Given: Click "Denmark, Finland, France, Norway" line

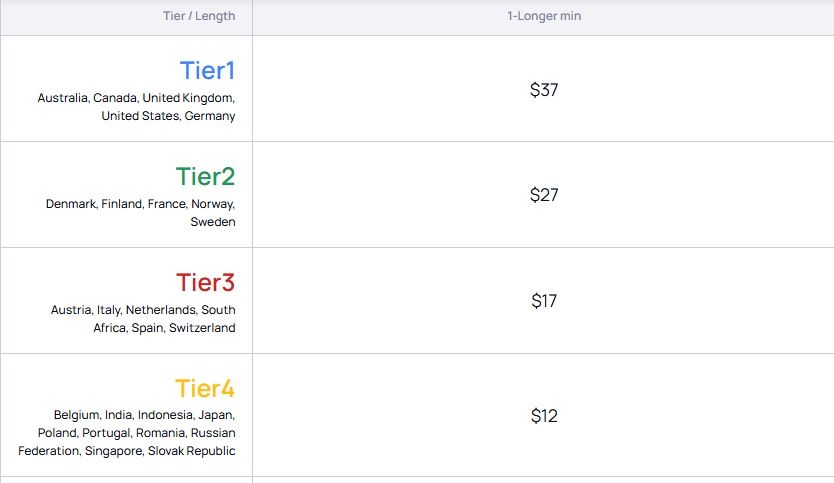Looking at the screenshot, I should 140,204.
